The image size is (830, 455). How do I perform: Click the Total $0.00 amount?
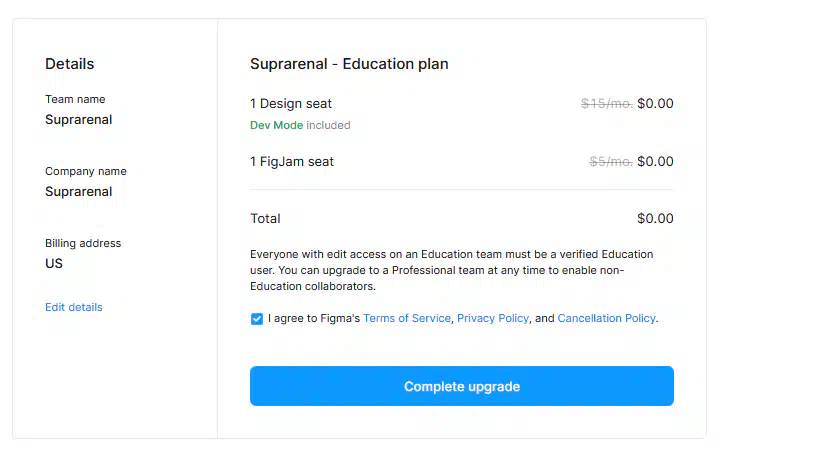pyautogui.click(x=655, y=219)
